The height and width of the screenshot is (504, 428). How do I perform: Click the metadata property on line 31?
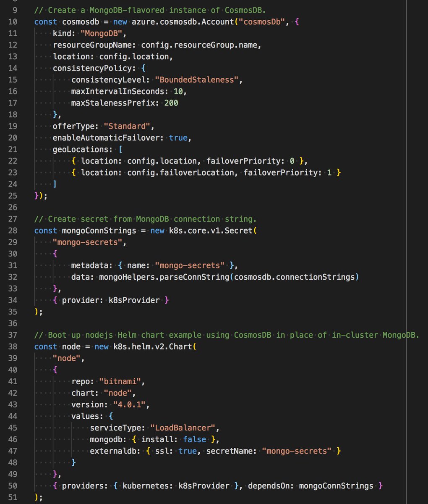90,265
